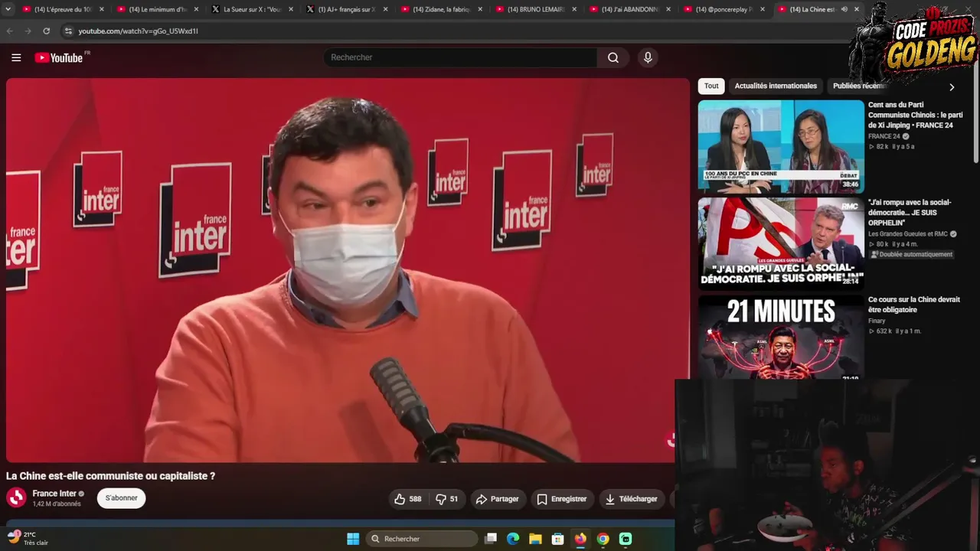Open the France Inter channel name link
The width and height of the screenshot is (980, 551).
(54, 494)
